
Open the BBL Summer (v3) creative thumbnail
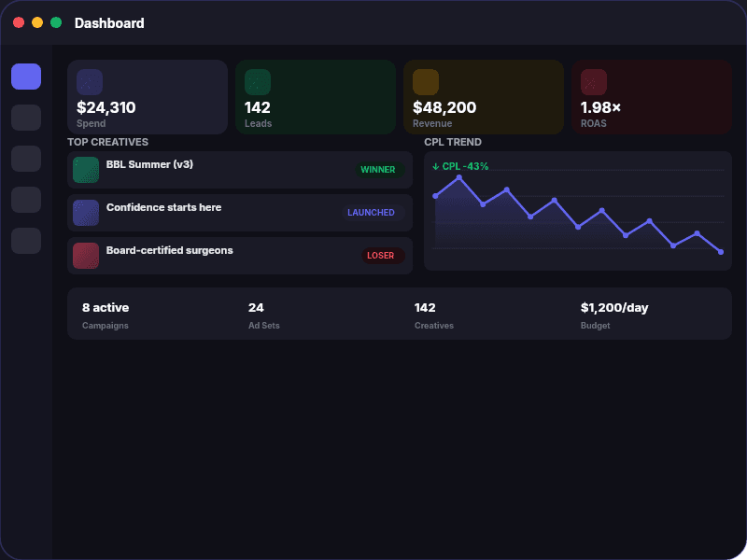[x=86, y=170]
